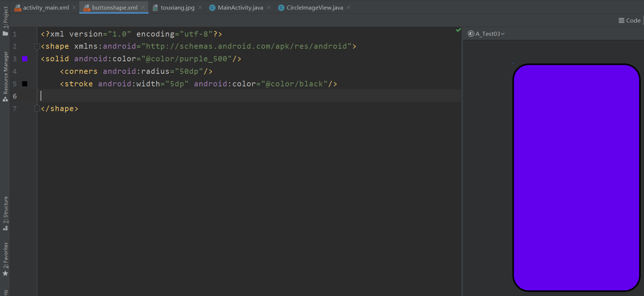Close the MainActivity.java tab
Viewport: 644px width, 296px height.
click(269, 7)
